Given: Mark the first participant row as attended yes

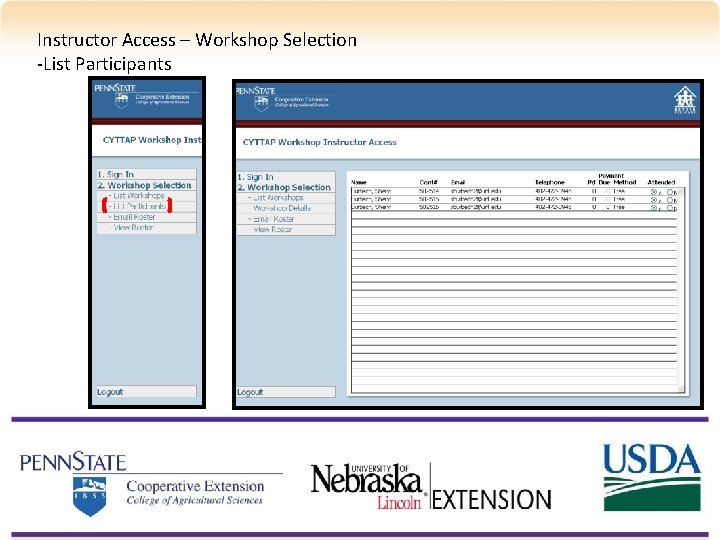Looking at the screenshot, I should [653, 192].
